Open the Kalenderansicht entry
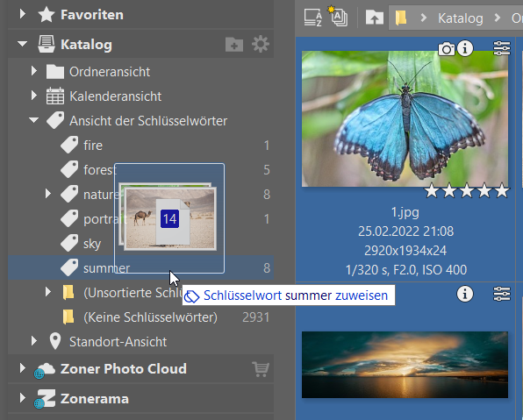 [116, 96]
